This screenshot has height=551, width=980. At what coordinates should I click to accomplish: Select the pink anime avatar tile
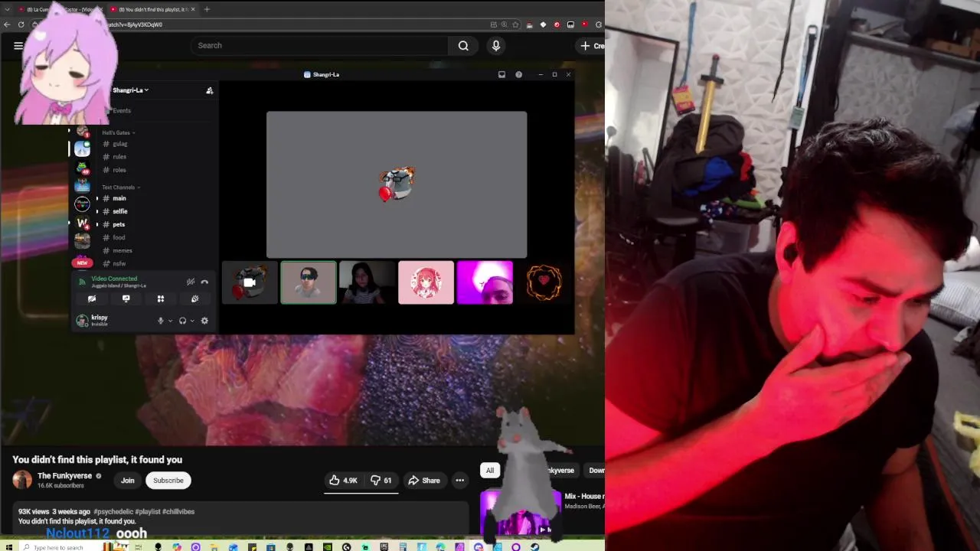click(x=426, y=282)
